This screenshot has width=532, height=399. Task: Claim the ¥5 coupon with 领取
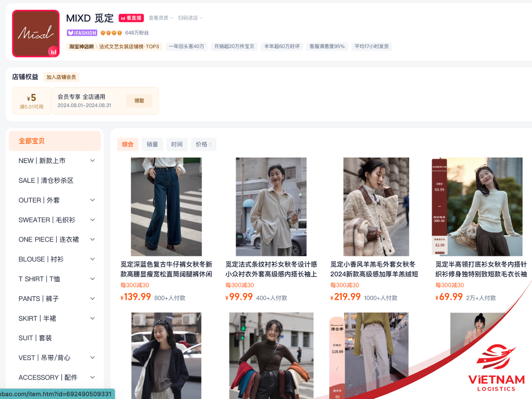(x=139, y=101)
